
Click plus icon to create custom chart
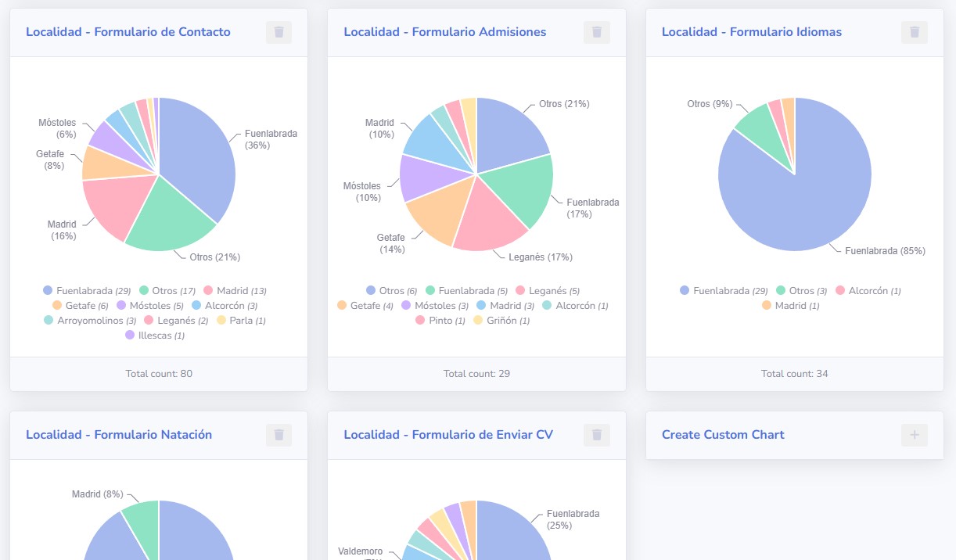tap(914, 435)
